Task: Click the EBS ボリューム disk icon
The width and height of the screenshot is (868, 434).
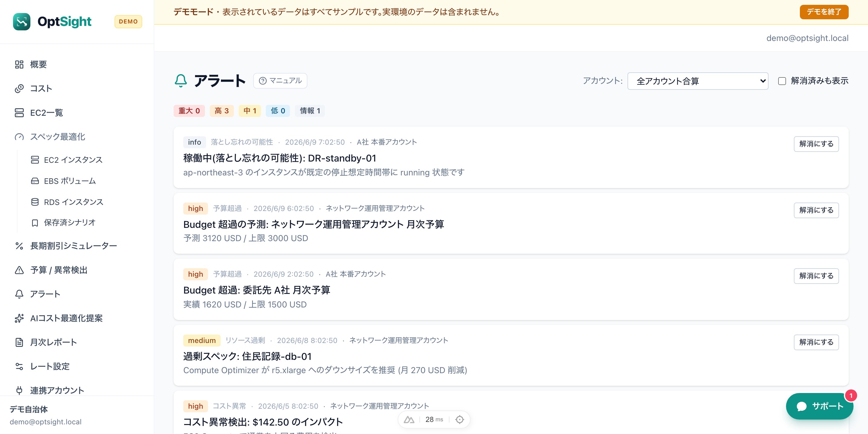Action: coord(35,181)
